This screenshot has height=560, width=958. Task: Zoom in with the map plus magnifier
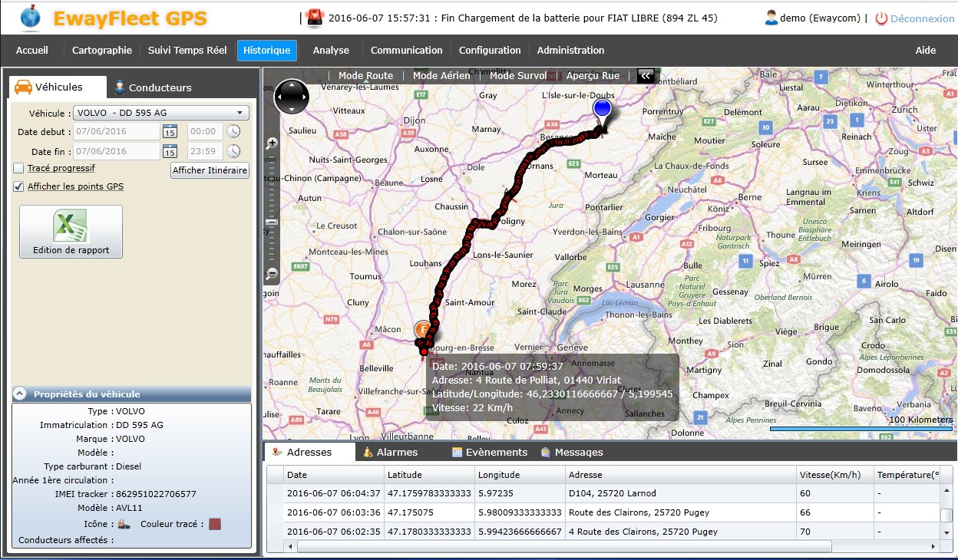[273, 143]
